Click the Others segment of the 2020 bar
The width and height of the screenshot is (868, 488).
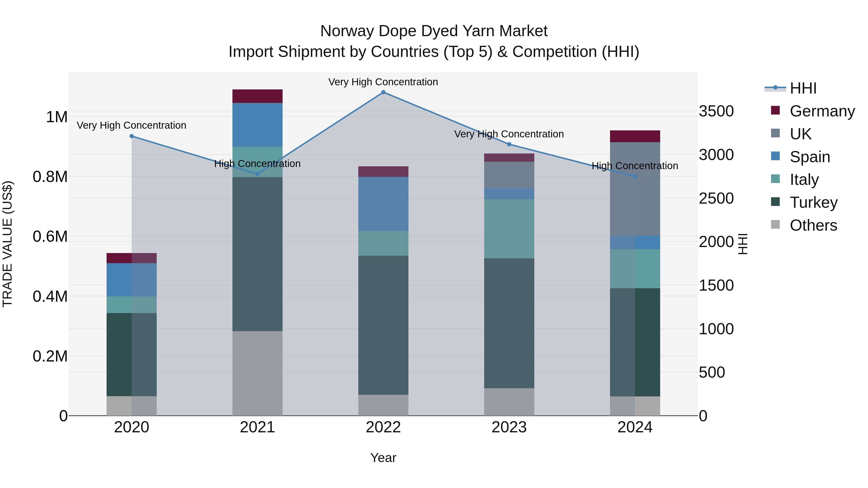click(132, 406)
